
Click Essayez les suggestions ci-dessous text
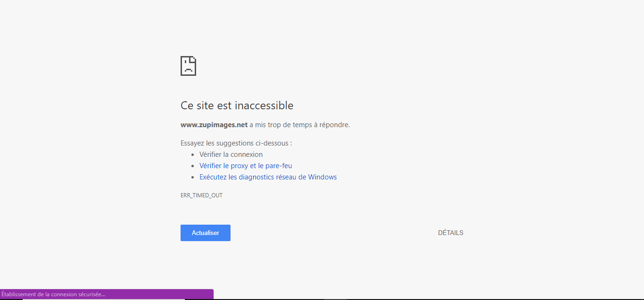(x=236, y=143)
